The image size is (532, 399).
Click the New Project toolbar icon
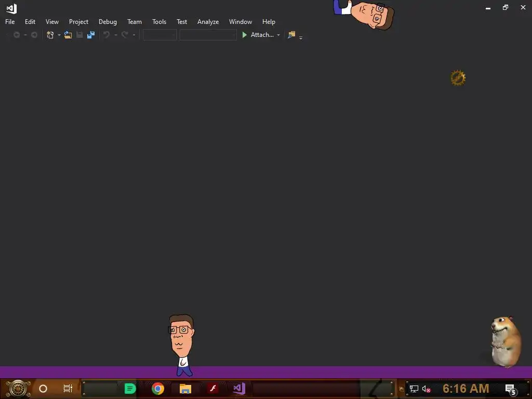pyautogui.click(x=50, y=35)
